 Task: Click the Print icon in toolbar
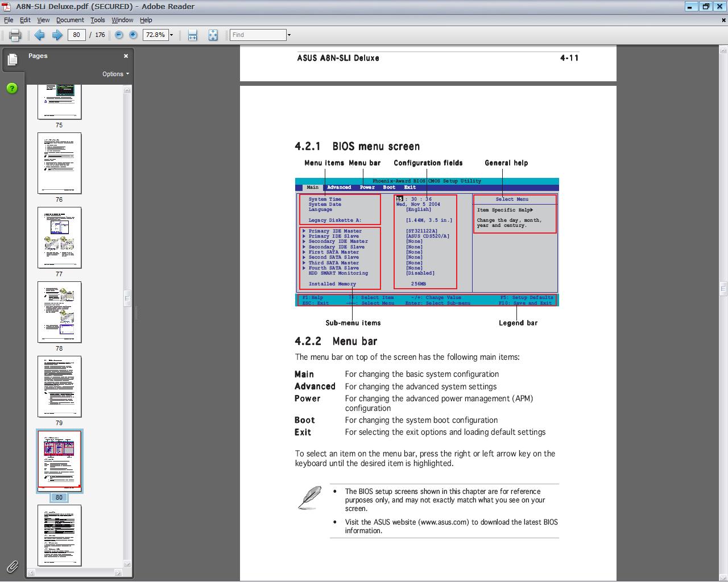15,35
